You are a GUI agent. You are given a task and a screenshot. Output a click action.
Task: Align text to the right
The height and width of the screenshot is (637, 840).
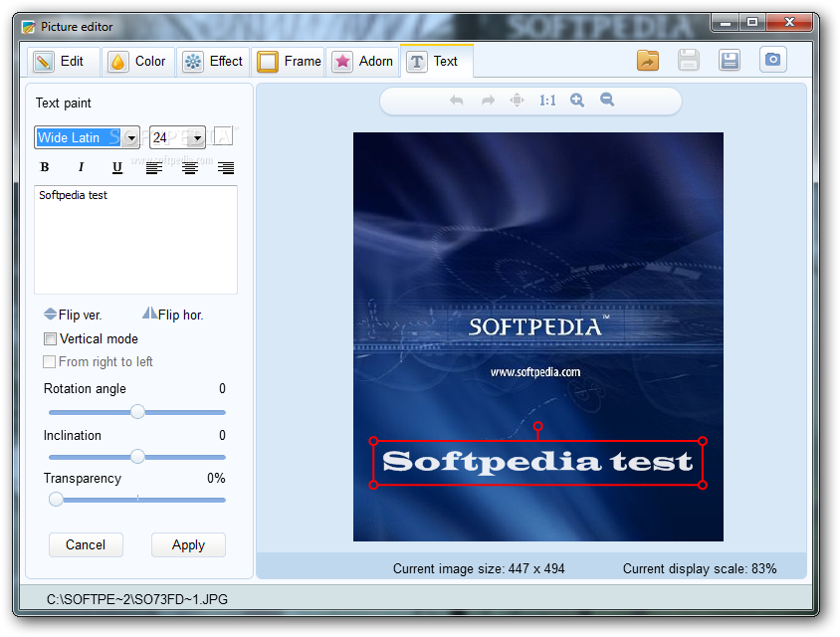226,168
